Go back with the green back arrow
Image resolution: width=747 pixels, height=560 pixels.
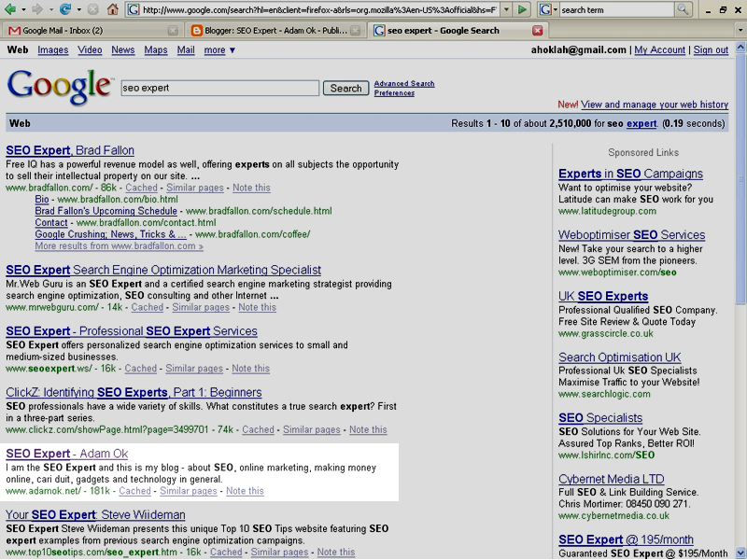[x=9, y=9]
